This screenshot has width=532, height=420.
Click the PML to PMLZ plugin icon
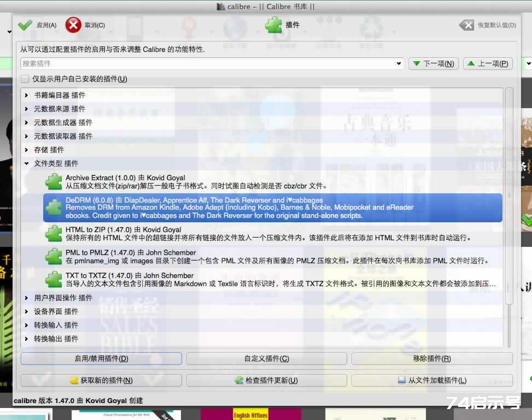tap(54, 257)
